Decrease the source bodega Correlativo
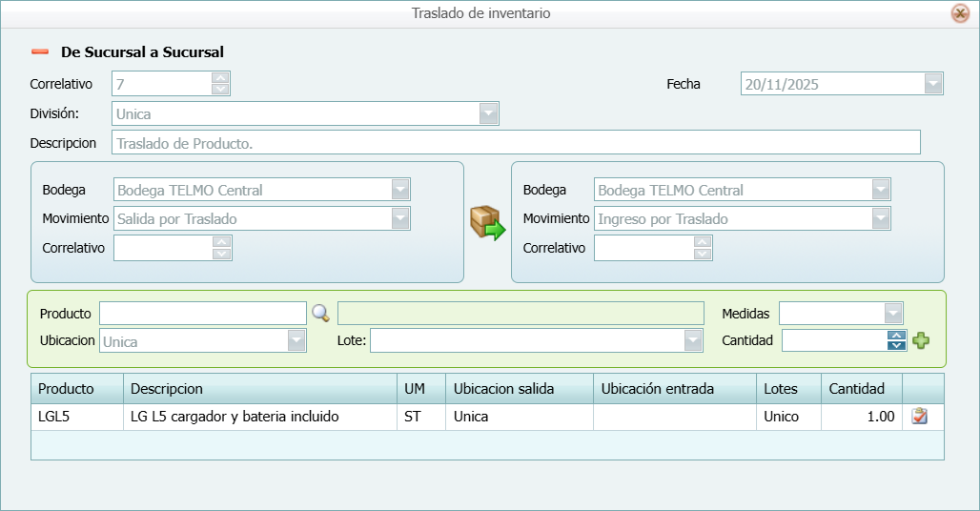 pos(222,254)
